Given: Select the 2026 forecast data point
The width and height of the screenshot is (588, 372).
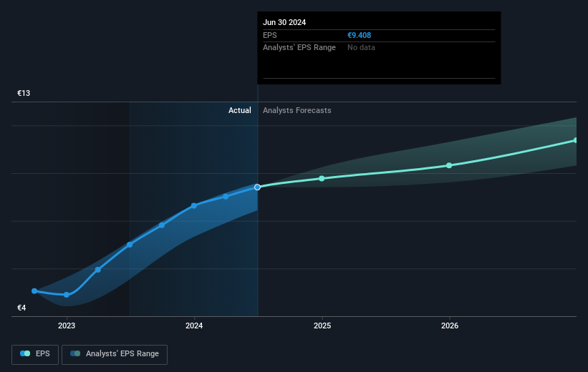Looking at the screenshot, I should (449, 165).
